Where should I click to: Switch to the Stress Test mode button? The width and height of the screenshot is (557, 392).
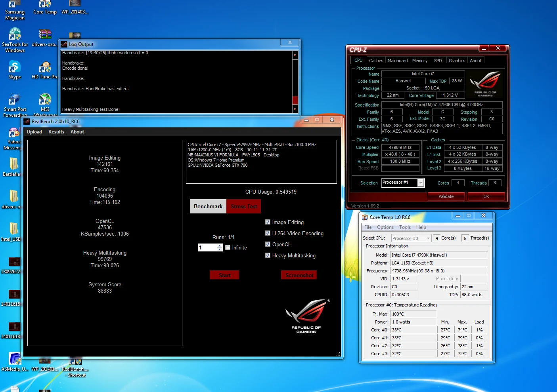click(x=244, y=206)
